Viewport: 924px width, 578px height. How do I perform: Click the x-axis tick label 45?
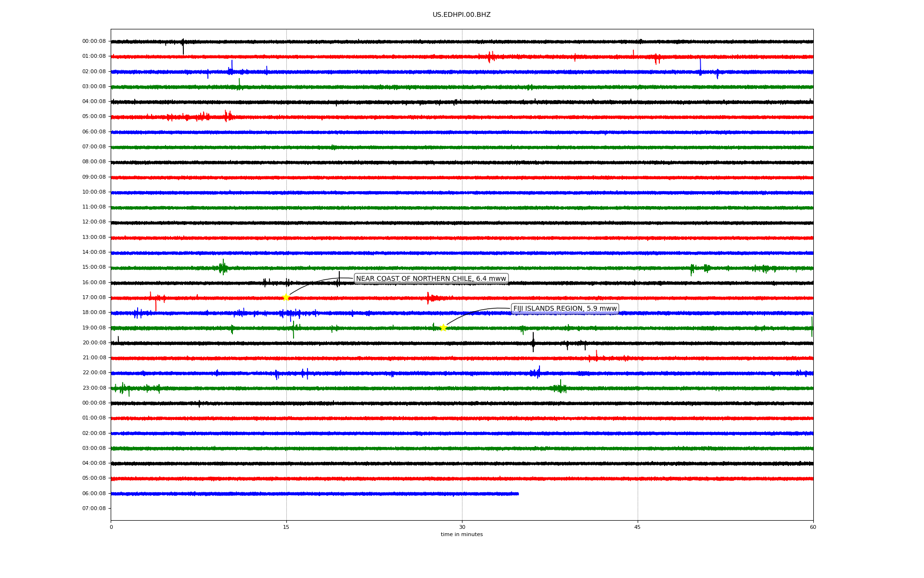(638, 527)
